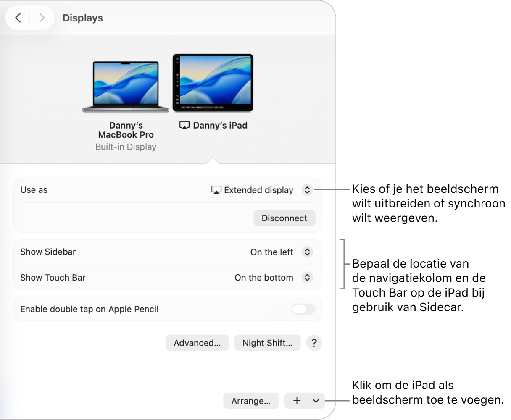The width and height of the screenshot is (511, 420).
Task: Open Night Shift… settings
Action: pos(267,343)
